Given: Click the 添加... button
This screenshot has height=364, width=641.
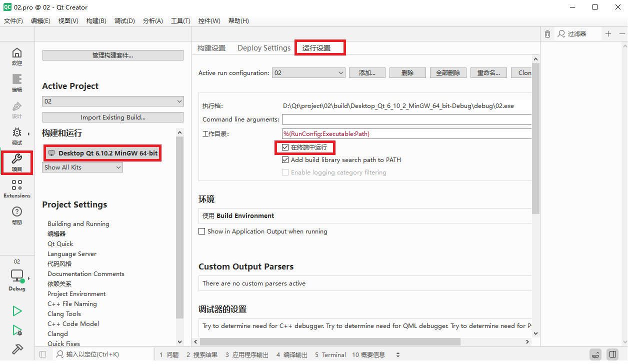Looking at the screenshot, I should [367, 73].
